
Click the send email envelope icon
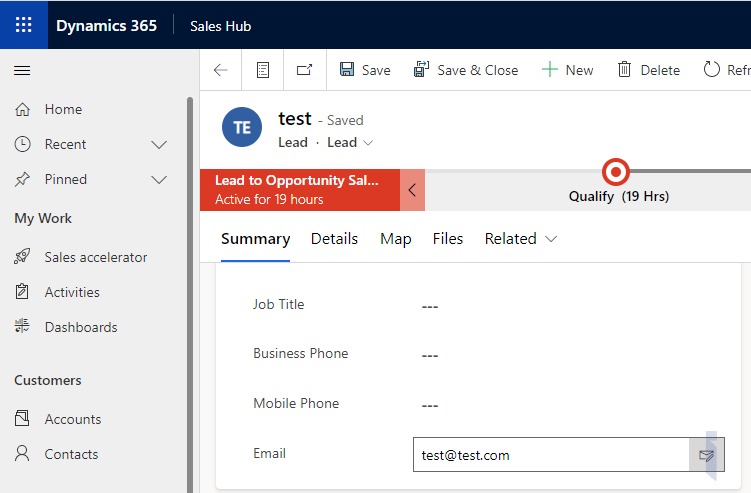(x=706, y=455)
